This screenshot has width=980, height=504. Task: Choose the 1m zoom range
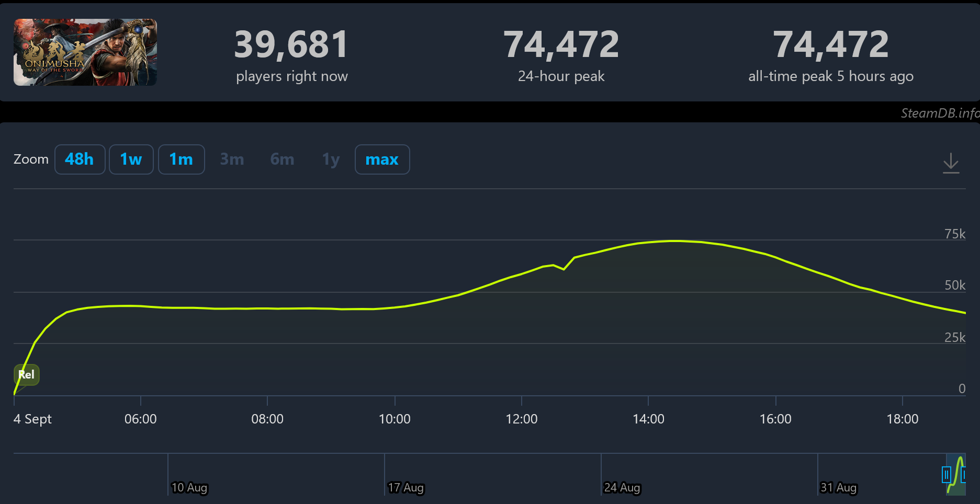[x=181, y=159]
